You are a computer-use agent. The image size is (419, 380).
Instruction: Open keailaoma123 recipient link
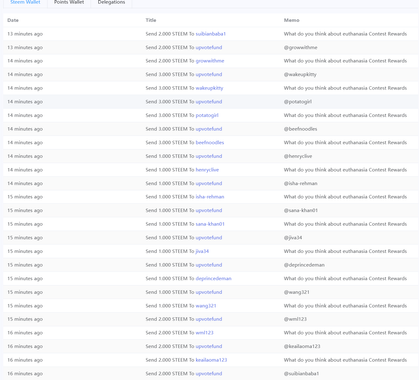(211, 360)
